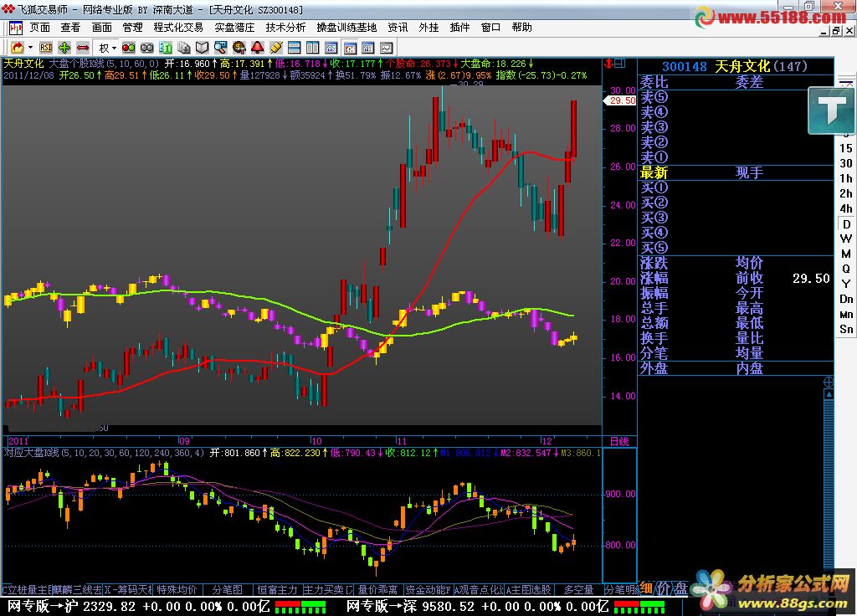Click the 日线 period button
The width and height of the screenshot is (857, 616).
click(x=619, y=441)
